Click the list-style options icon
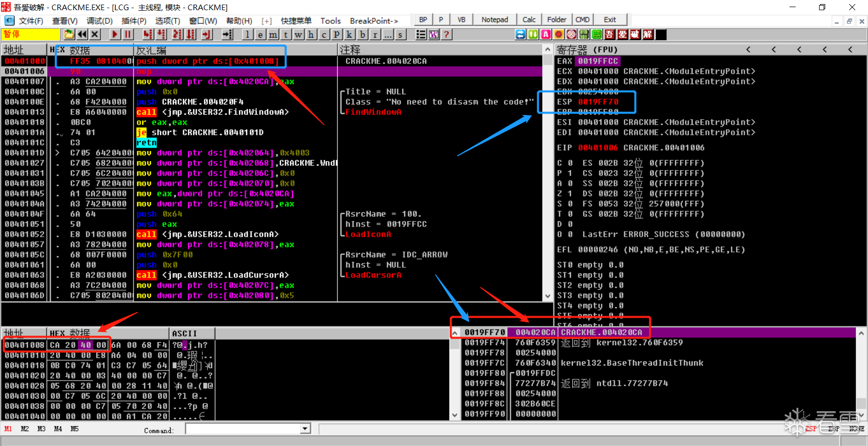The image size is (868, 446). tap(420, 34)
